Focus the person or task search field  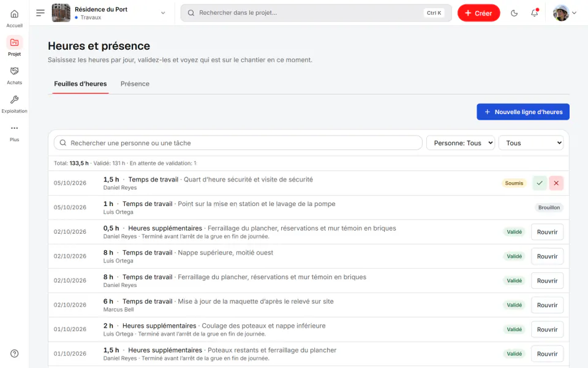click(238, 143)
